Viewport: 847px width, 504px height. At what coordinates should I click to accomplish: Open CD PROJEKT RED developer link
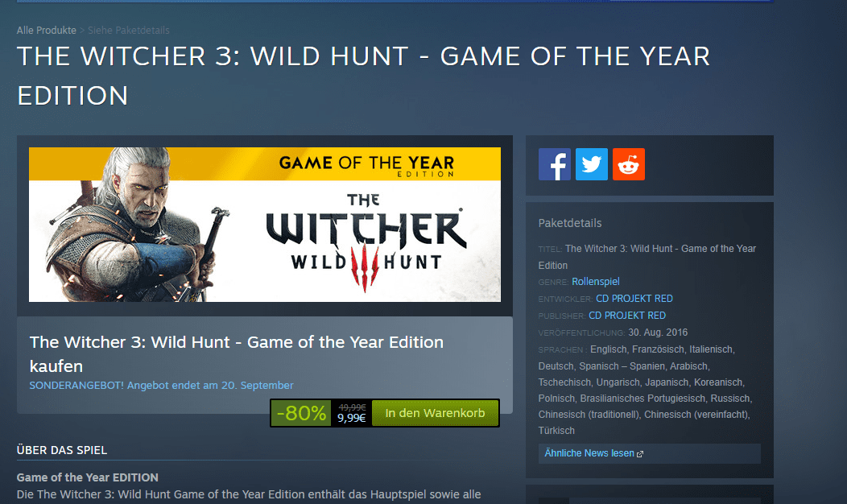coord(634,299)
